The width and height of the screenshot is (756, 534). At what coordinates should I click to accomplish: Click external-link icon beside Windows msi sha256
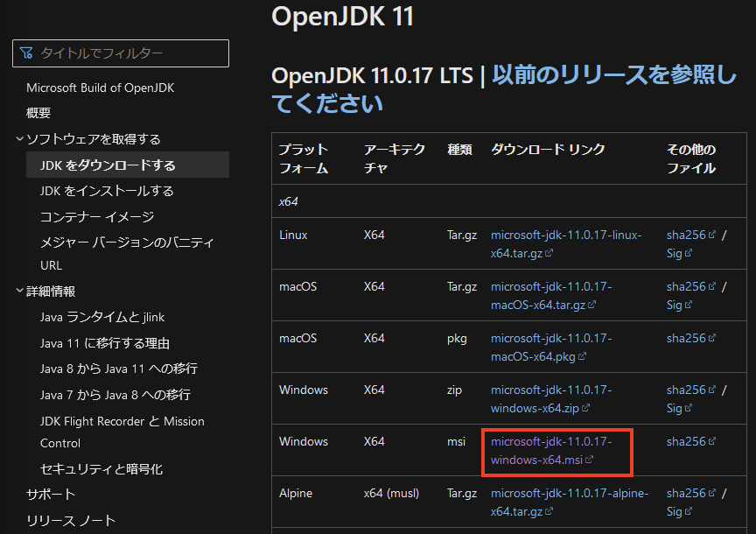[711, 441]
